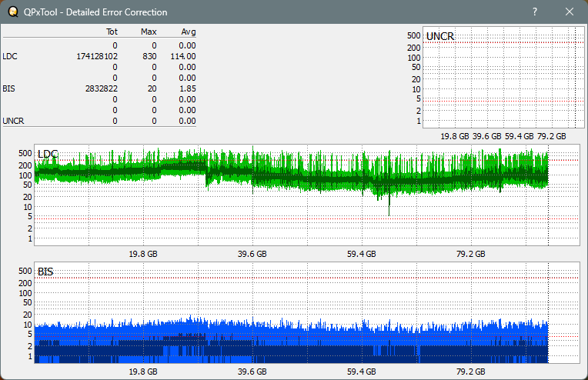This screenshot has width=588, height=380.
Task: Select LDC average value 114.00
Action: point(183,56)
